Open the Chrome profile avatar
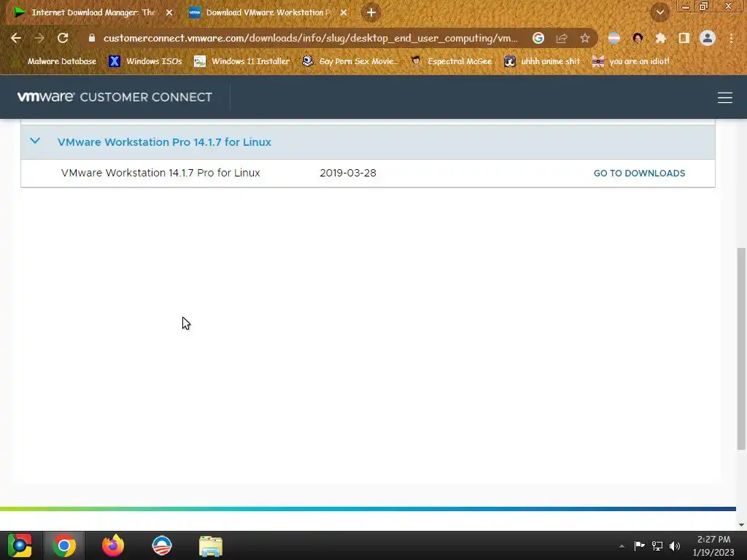Screen dimensions: 747x560 click(708, 38)
